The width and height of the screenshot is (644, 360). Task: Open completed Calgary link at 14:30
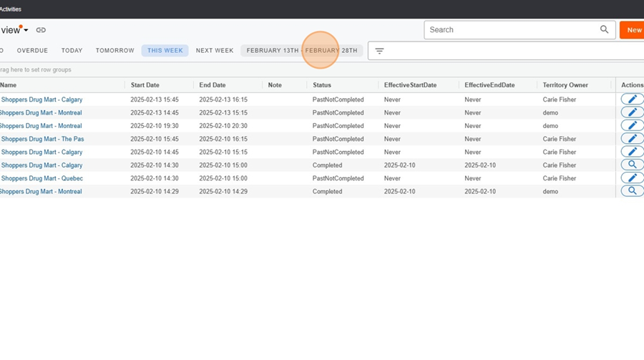coord(42,165)
